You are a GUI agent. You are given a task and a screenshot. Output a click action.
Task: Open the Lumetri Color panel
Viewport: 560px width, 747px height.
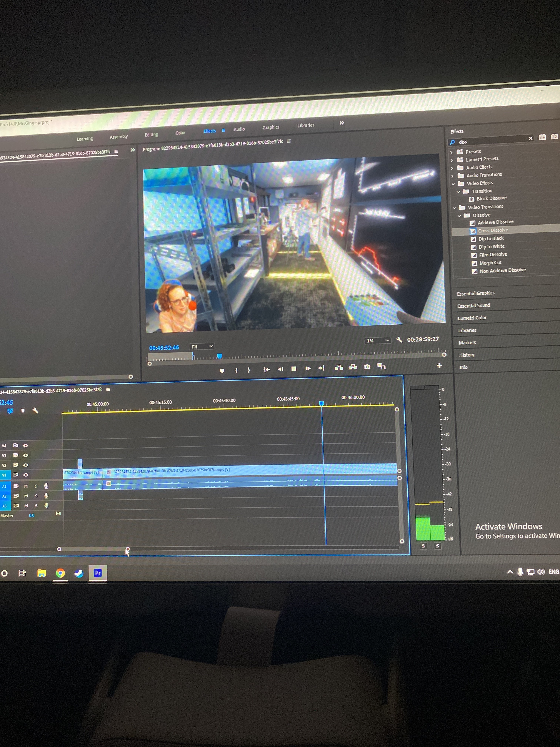[472, 318]
